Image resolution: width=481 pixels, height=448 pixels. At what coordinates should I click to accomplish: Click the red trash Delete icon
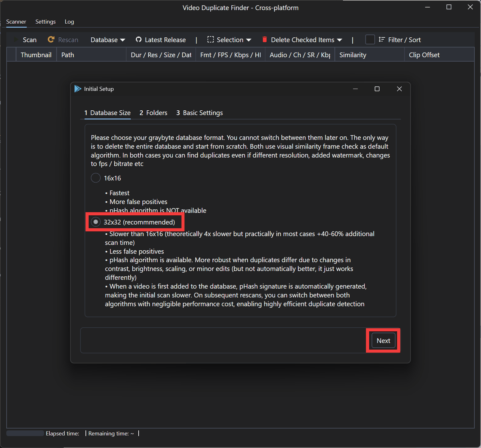pyautogui.click(x=265, y=40)
